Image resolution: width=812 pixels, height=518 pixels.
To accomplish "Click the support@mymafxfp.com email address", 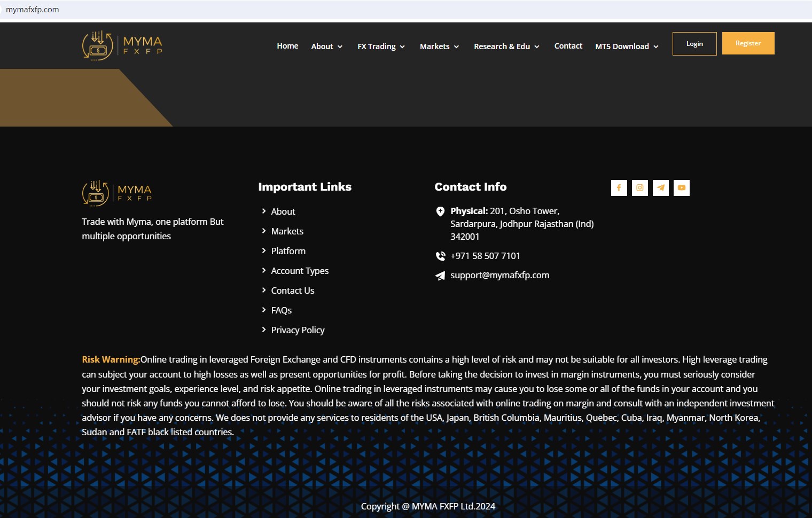I will coord(500,275).
